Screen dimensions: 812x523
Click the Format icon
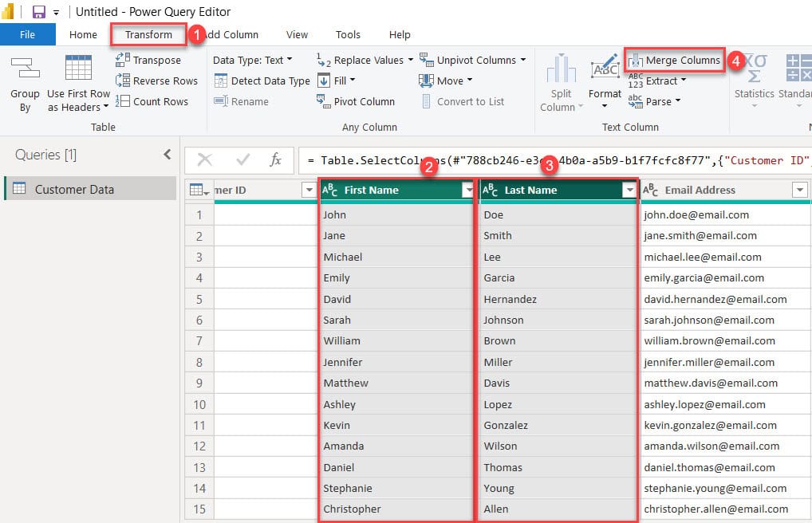(x=605, y=67)
